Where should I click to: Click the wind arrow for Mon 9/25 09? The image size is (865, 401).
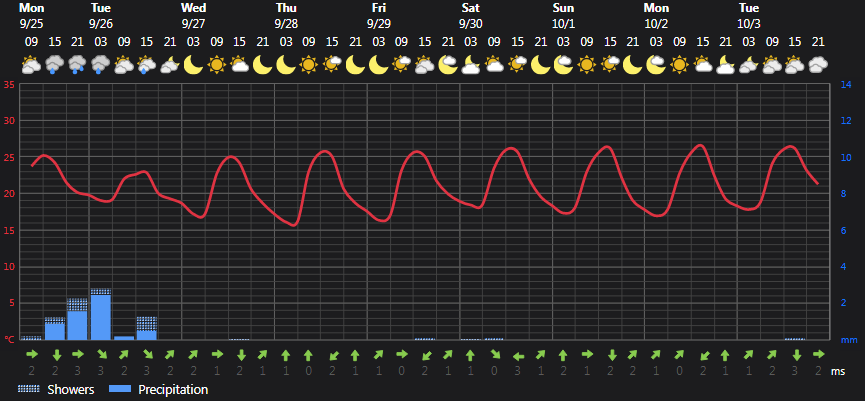tap(32, 354)
